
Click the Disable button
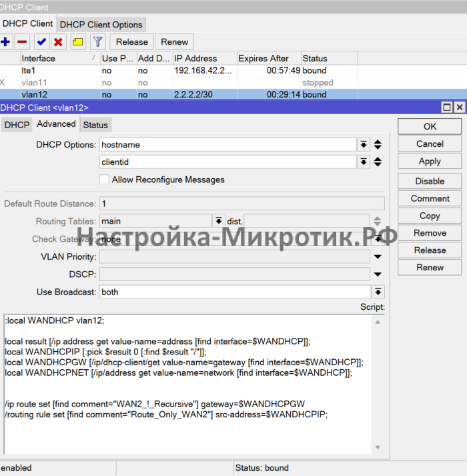pos(430,181)
